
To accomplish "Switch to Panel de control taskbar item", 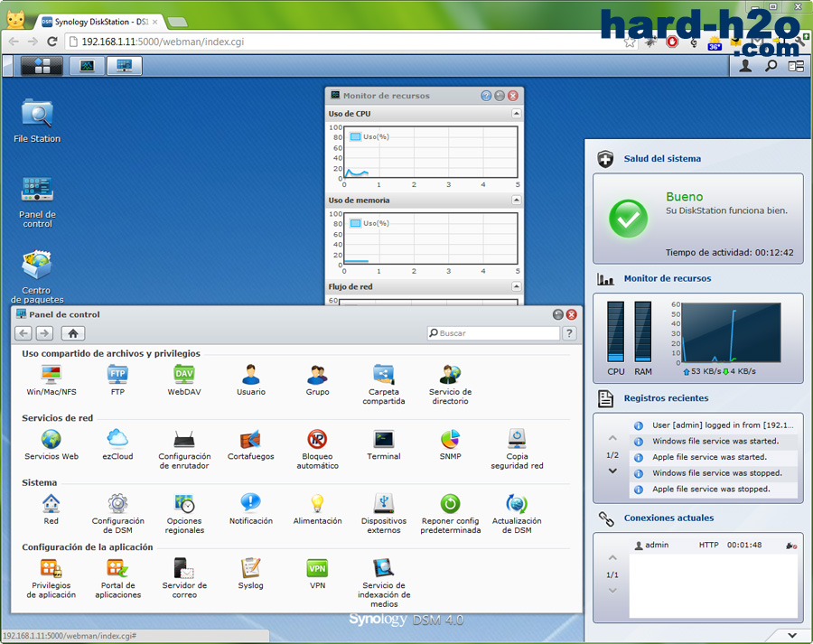I will point(125,66).
